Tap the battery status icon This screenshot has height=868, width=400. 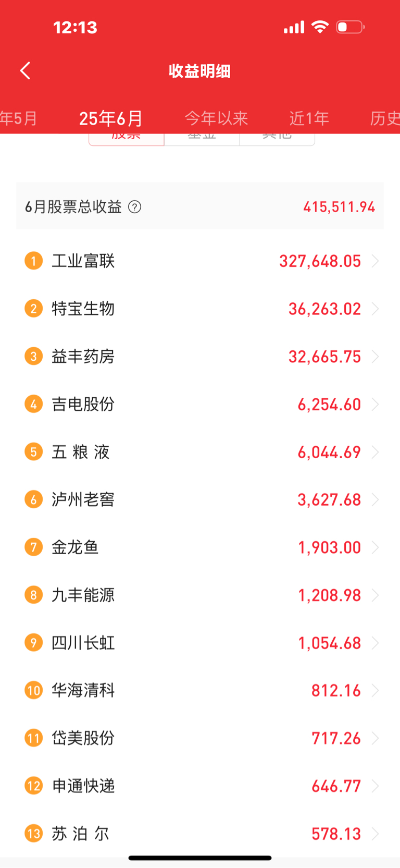click(x=351, y=27)
